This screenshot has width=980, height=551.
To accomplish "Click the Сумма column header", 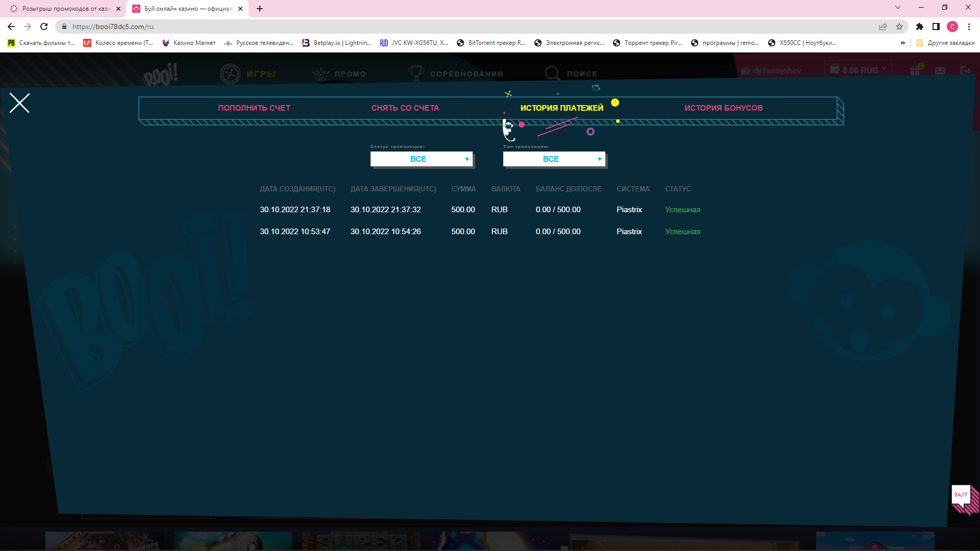I will coord(463,189).
